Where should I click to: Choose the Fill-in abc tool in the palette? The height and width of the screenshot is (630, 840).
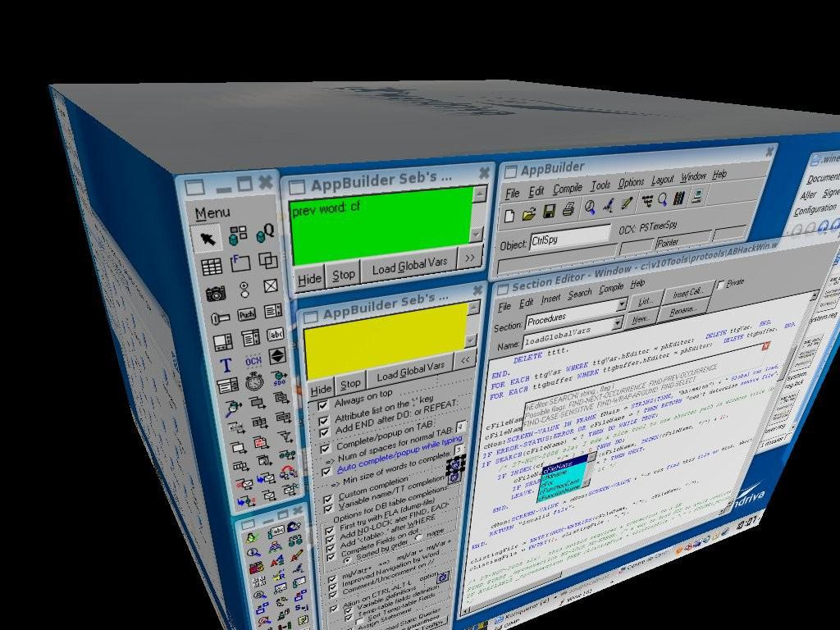[x=275, y=335]
